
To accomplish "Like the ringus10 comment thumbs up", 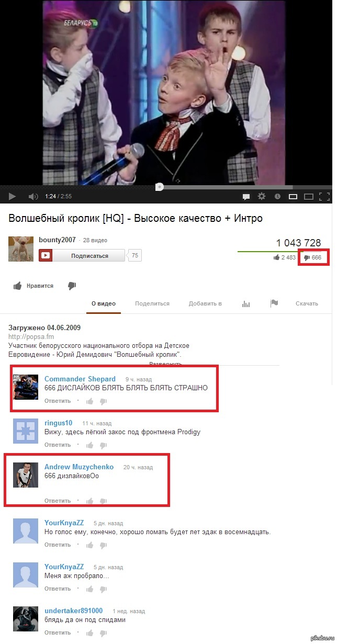I will coord(90,445).
